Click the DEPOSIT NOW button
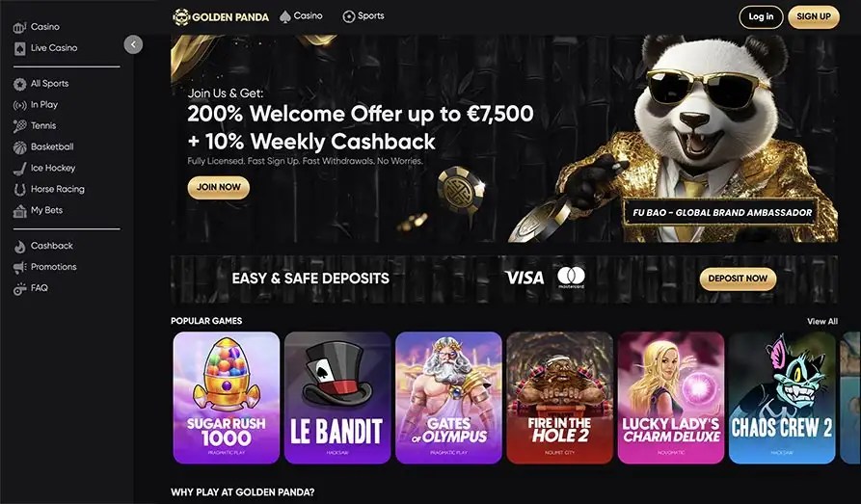This screenshot has height=504, width=861. [738, 279]
